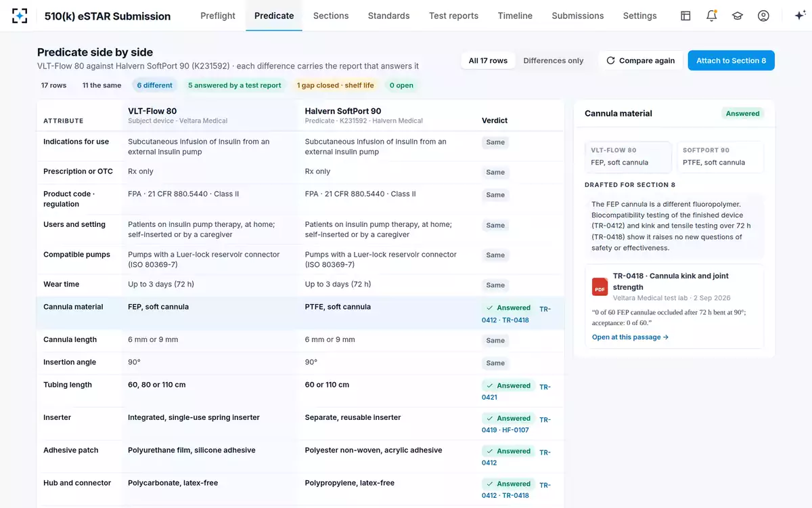Click the 510(k) eSTAR Submission title
The height and width of the screenshot is (508, 812).
[108, 16]
